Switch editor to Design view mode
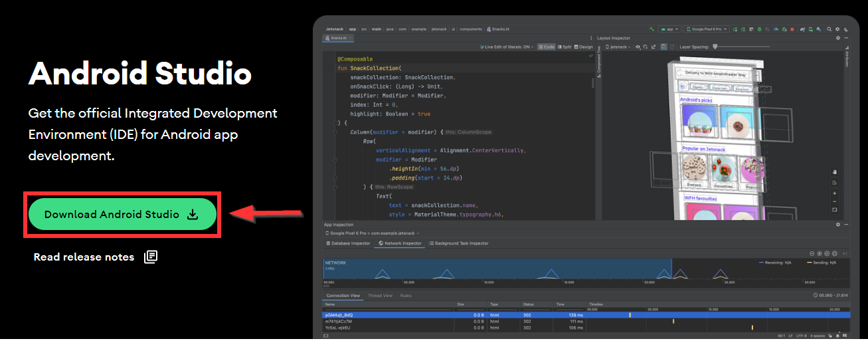Viewport: 868px width, 347px height. pos(583,47)
